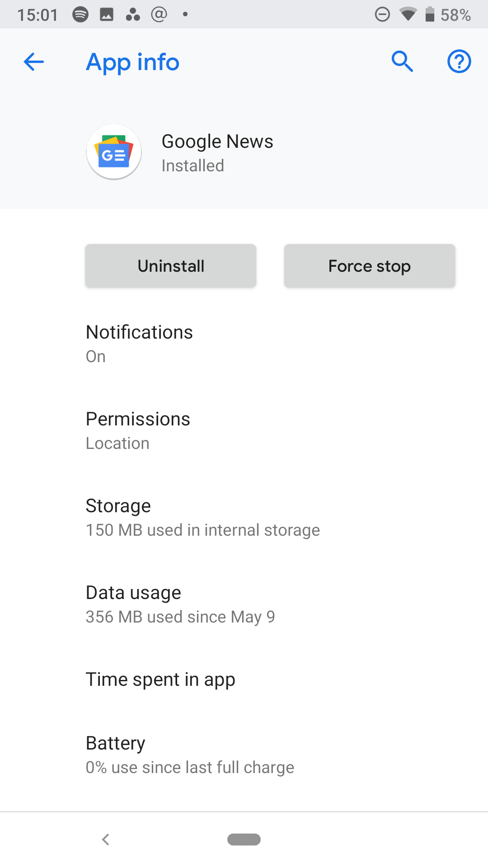The width and height of the screenshot is (488, 868).
Task: Tap the Do Not Disturb status icon
Action: pyautogui.click(x=382, y=14)
